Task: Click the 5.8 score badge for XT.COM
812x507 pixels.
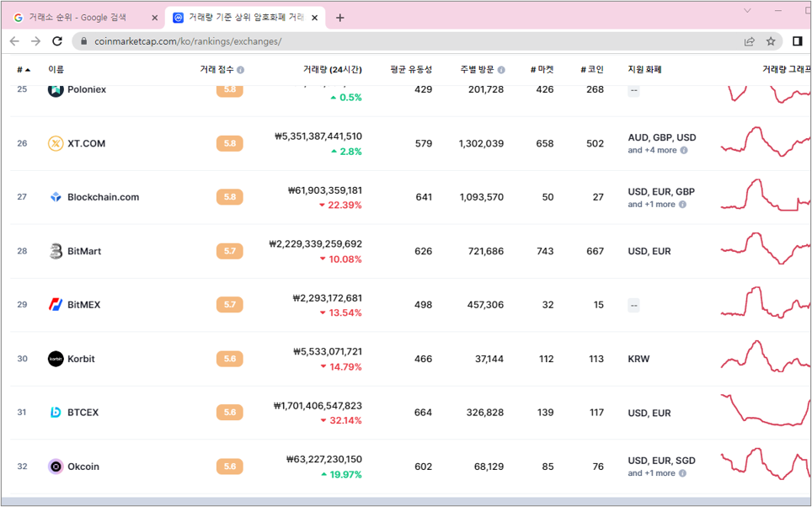Action: pos(229,143)
